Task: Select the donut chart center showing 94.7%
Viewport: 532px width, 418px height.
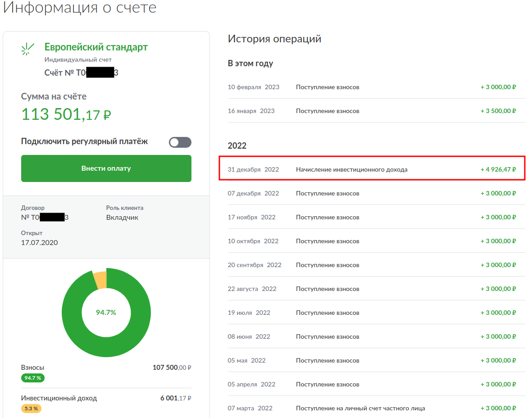Action: 106,312
